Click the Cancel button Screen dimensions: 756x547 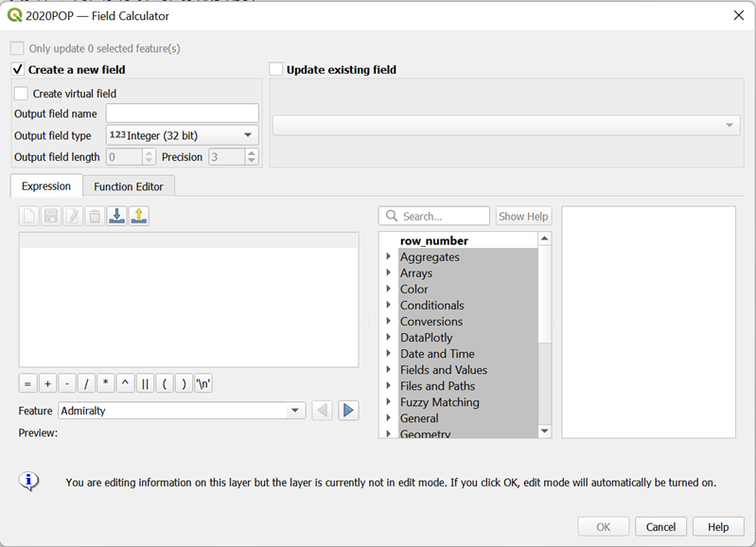click(x=660, y=527)
